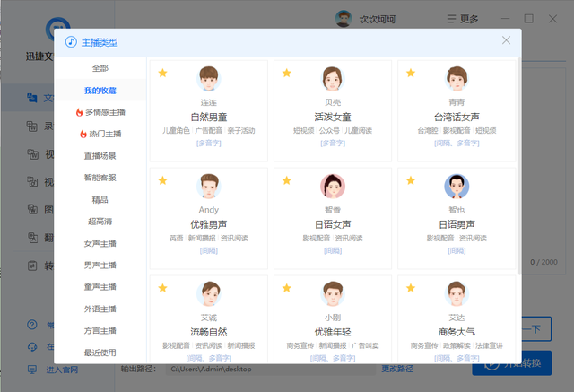Close the 主播类型 dialog

506,40
